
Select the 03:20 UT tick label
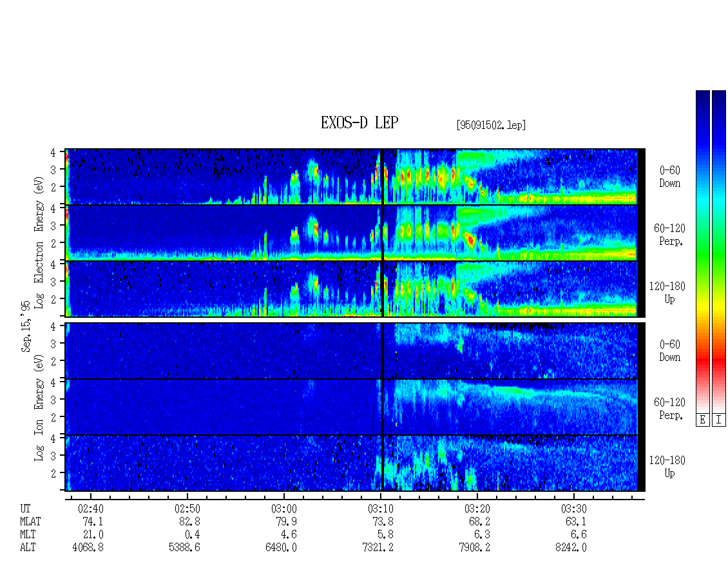coord(477,509)
